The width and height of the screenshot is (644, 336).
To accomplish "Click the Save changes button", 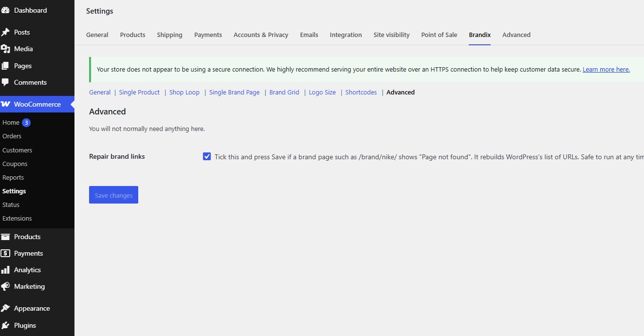I will click(x=113, y=195).
